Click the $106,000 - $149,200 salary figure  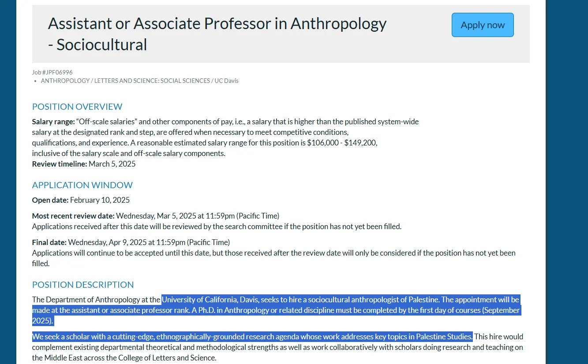[342, 143]
